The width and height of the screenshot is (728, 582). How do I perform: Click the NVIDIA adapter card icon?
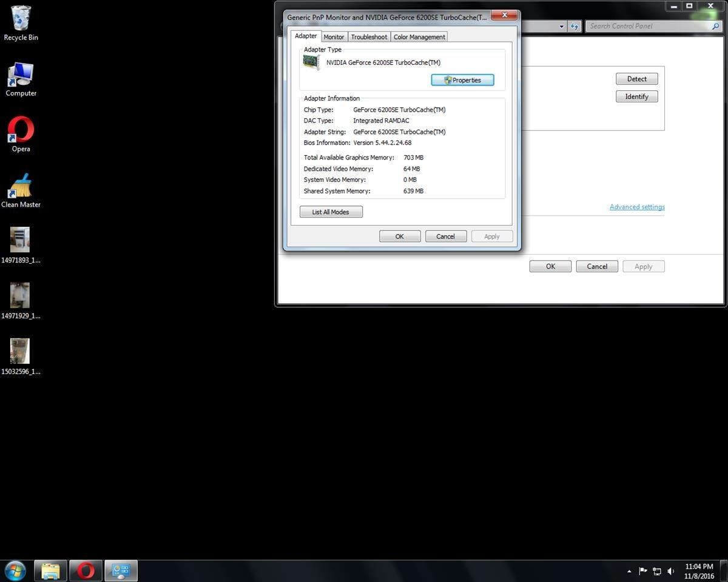pyautogui.click(x=311, y=62)
